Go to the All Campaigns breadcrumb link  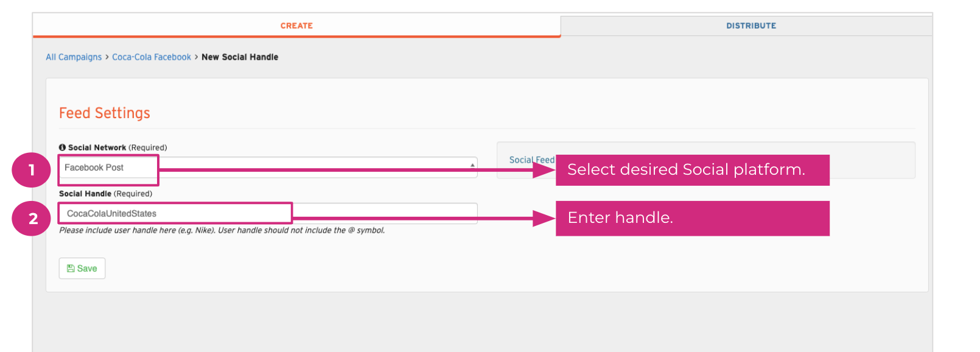[74, 57]
